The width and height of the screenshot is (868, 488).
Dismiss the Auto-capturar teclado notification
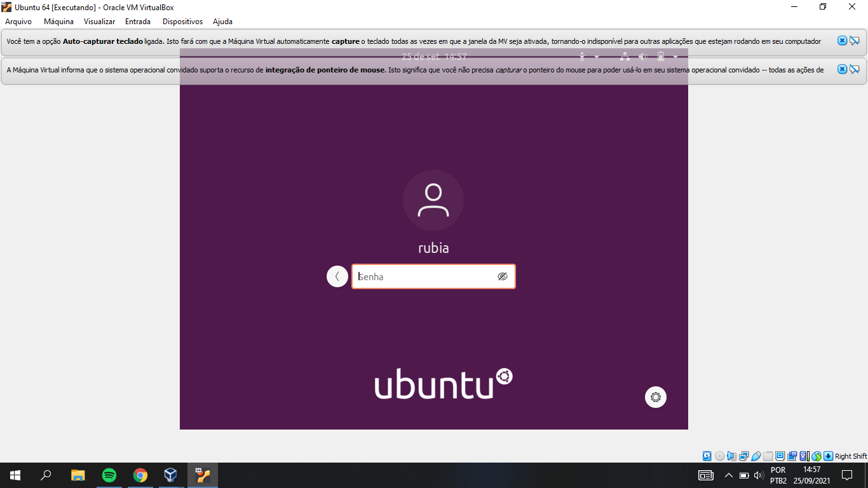[842, 41]
